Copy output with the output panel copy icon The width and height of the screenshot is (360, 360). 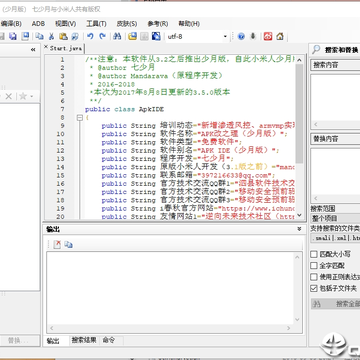[69, 244]
